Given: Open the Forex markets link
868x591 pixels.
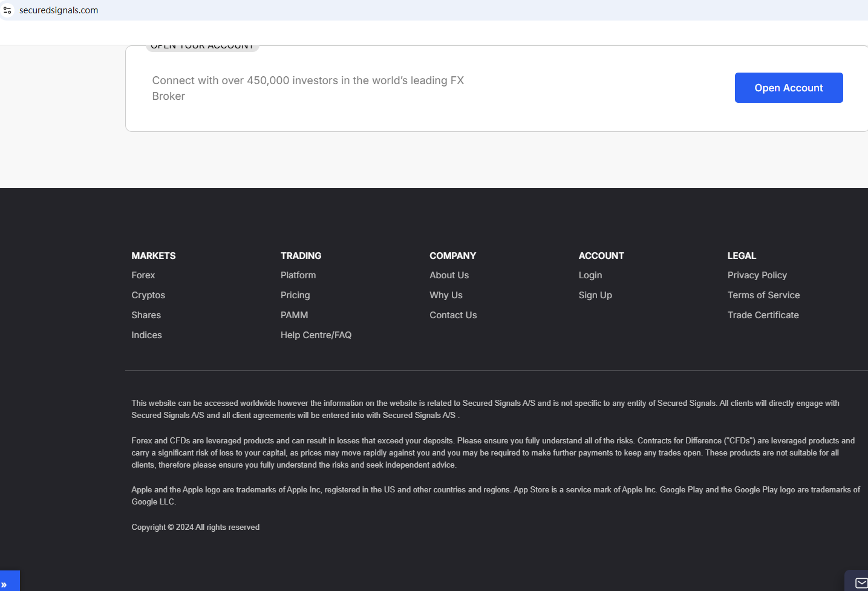Looking at the screenshot, I should 143,275.
